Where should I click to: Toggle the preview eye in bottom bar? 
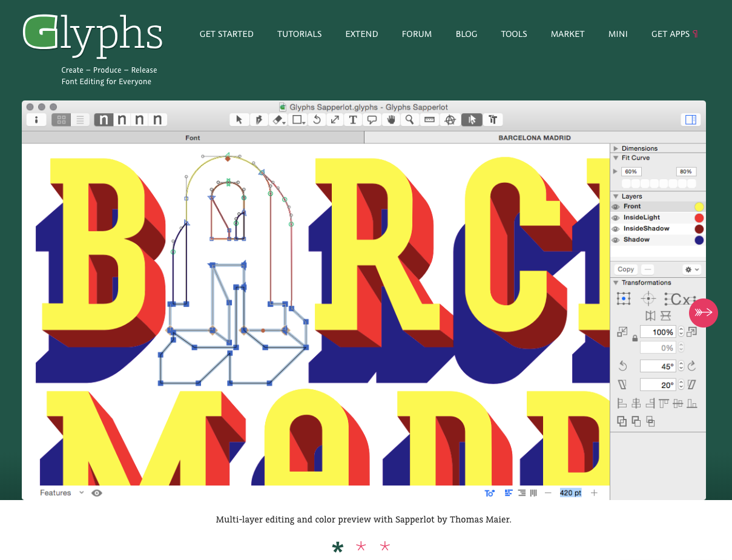pos(97,493)
